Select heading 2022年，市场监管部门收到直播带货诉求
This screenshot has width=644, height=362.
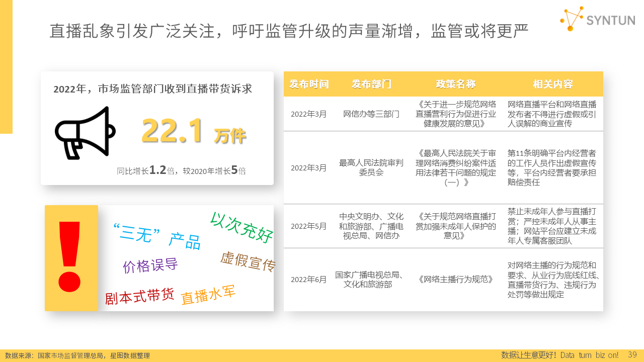(152, 89)
